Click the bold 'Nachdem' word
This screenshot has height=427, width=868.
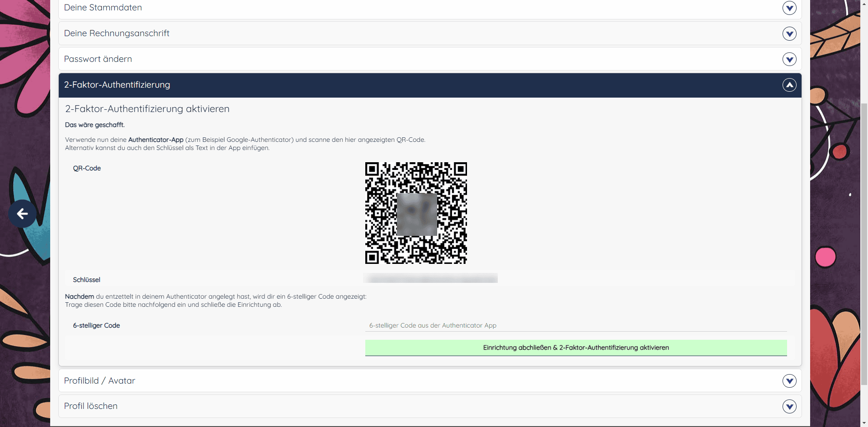80,296
